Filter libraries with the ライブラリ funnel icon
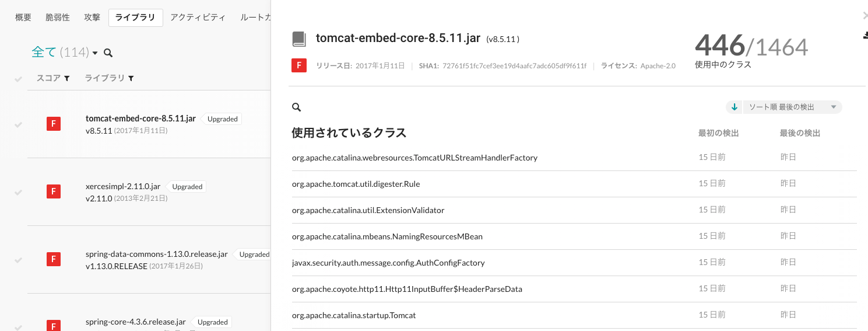Viewport: 868px width, 331px height. click(x=131, y=78)
